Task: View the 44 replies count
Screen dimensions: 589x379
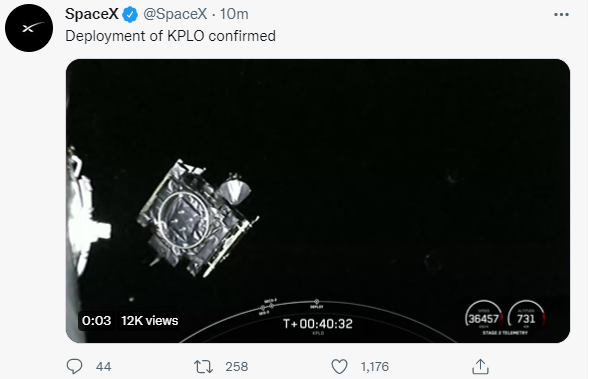Action: [x=103, y=367]
